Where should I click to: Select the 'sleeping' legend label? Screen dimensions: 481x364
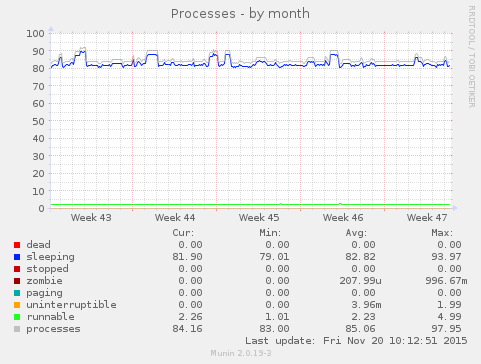(50, 257)
